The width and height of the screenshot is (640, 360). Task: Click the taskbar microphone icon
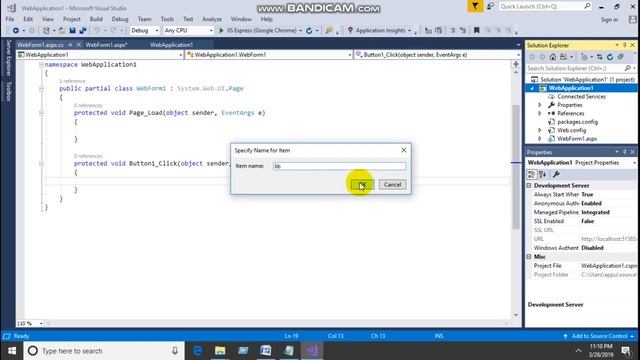tap(175, 351)
